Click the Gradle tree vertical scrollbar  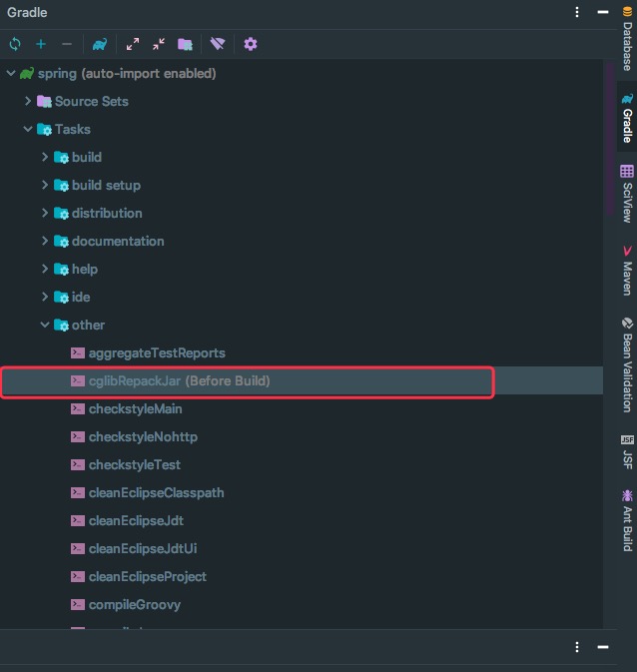[x=610, y=139]
